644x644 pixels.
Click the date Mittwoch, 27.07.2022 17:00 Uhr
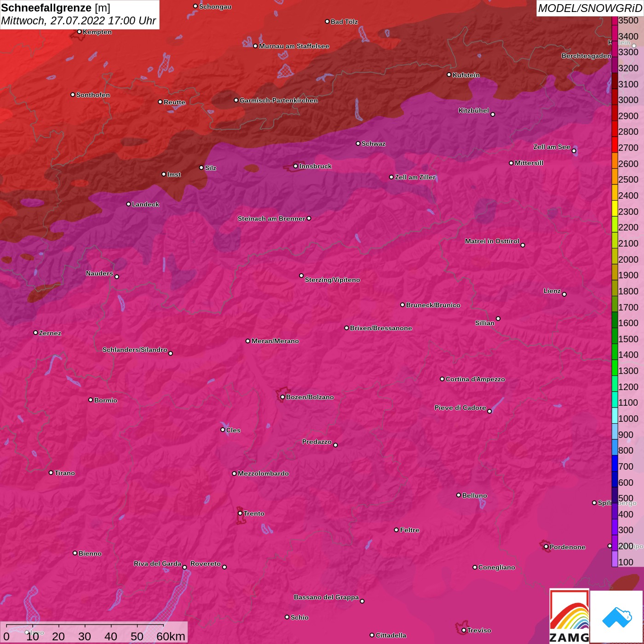[x=79, y=21]
